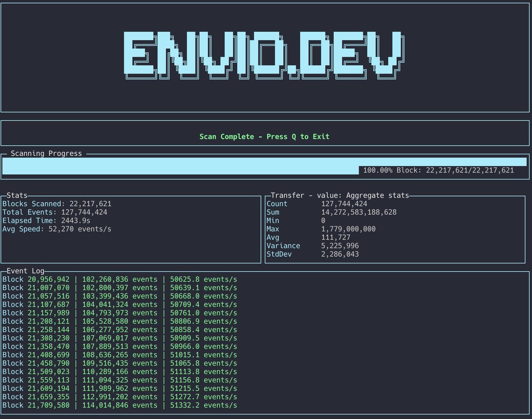Click the Total Events stat line
The width and height of the screenshot is (532, 419).
(x=55, y=212)
